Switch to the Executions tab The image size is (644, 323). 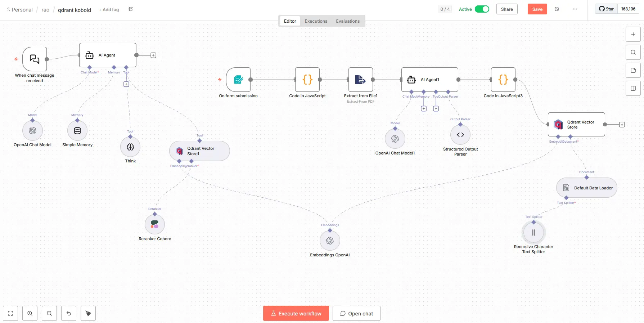click(x=316, y=21)
